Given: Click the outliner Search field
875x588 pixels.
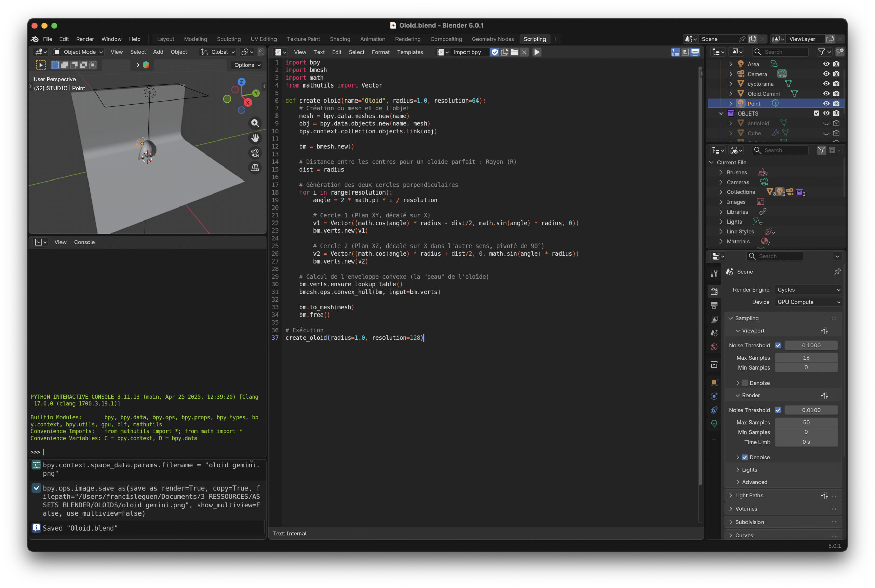Looking at the screenshot, I should (781, 52).
